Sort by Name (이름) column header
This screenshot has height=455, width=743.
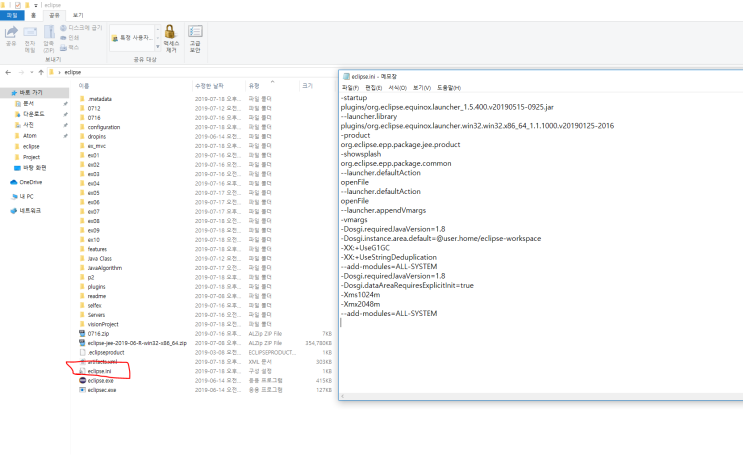[x=84, y=86]
